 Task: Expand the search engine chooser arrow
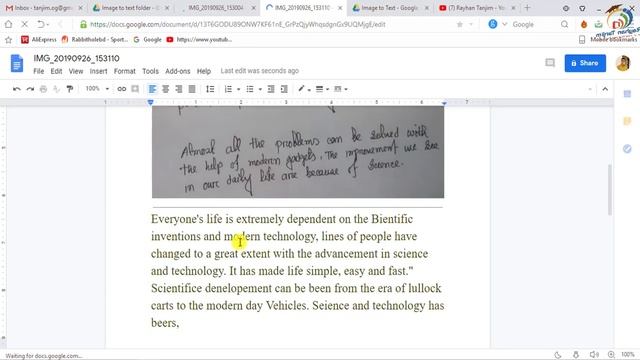pyautogui.click(x=504, y=24)
